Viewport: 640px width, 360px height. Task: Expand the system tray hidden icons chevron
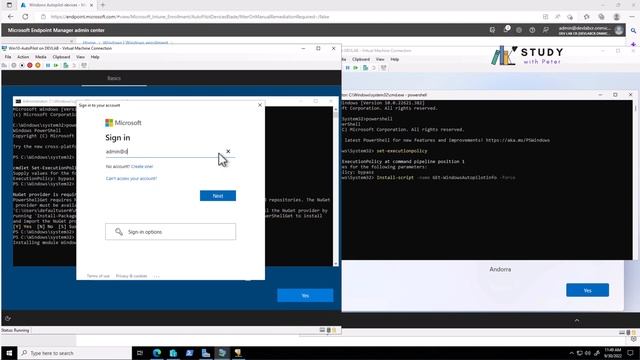[571, 353]
